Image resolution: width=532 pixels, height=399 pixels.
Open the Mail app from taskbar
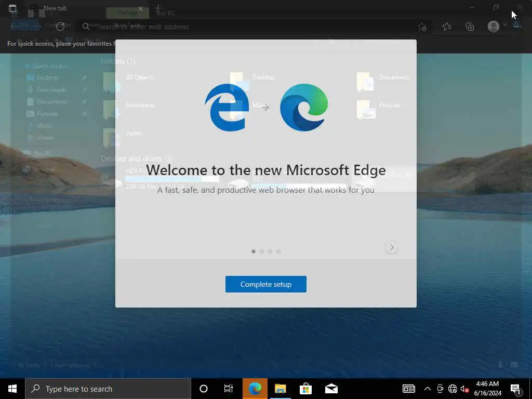click(x=331, y=389)
